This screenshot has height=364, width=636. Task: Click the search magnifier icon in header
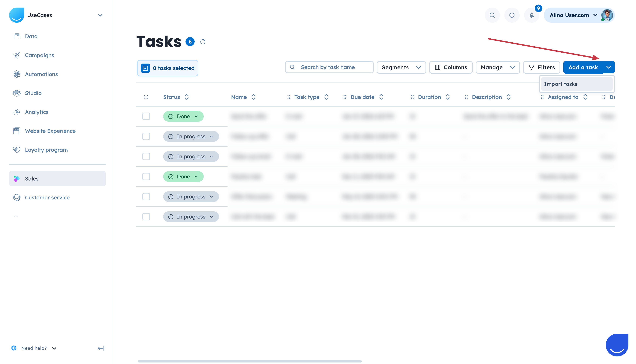pos(492,15)
